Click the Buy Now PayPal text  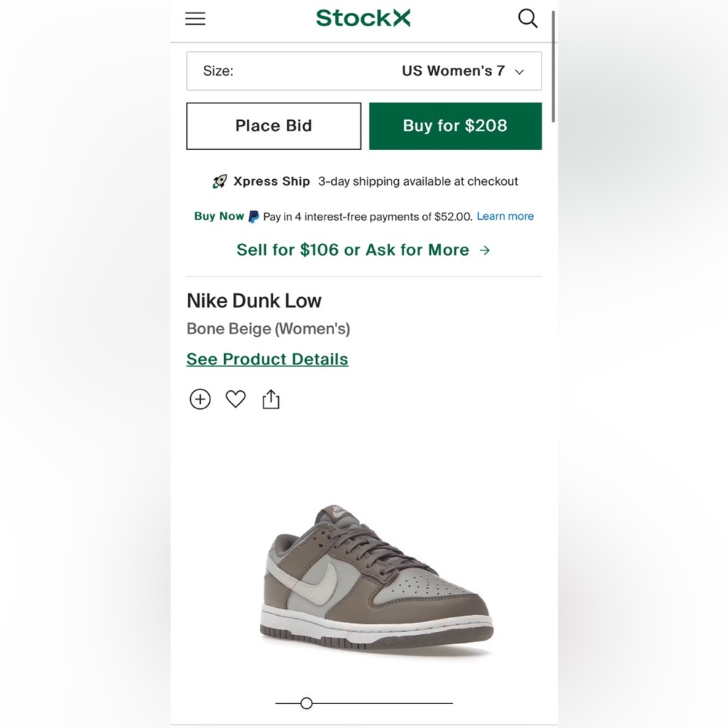pos(219,216)
